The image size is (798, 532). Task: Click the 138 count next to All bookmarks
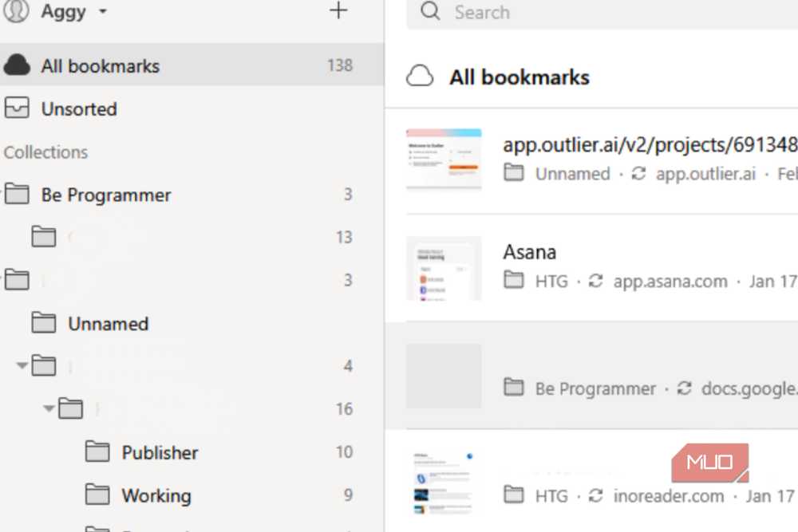[x=339, y=65]
